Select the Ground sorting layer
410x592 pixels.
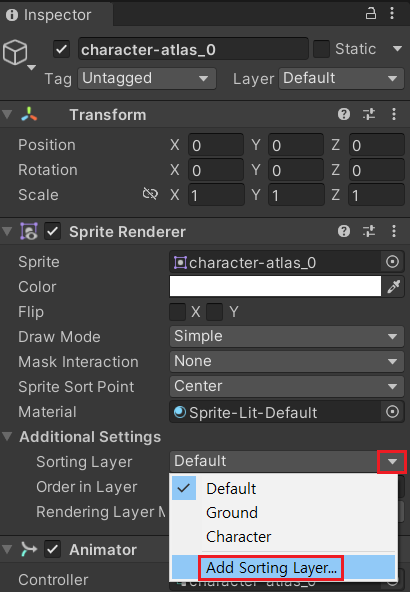click(x=284, y=512)
